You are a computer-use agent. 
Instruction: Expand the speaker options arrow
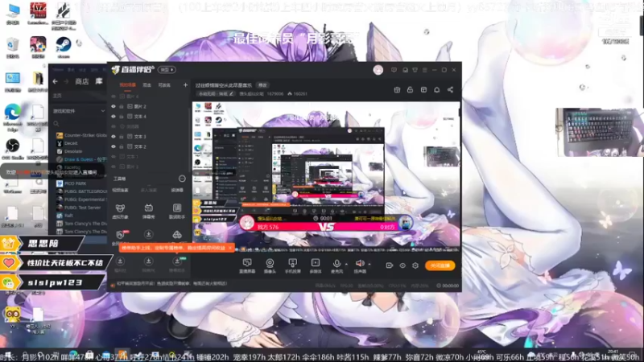(369, 264)
